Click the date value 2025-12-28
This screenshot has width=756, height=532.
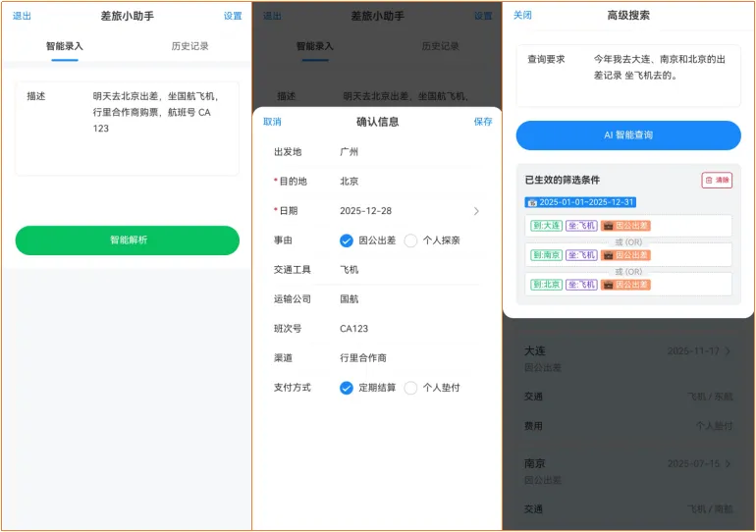tap(366, 211)
